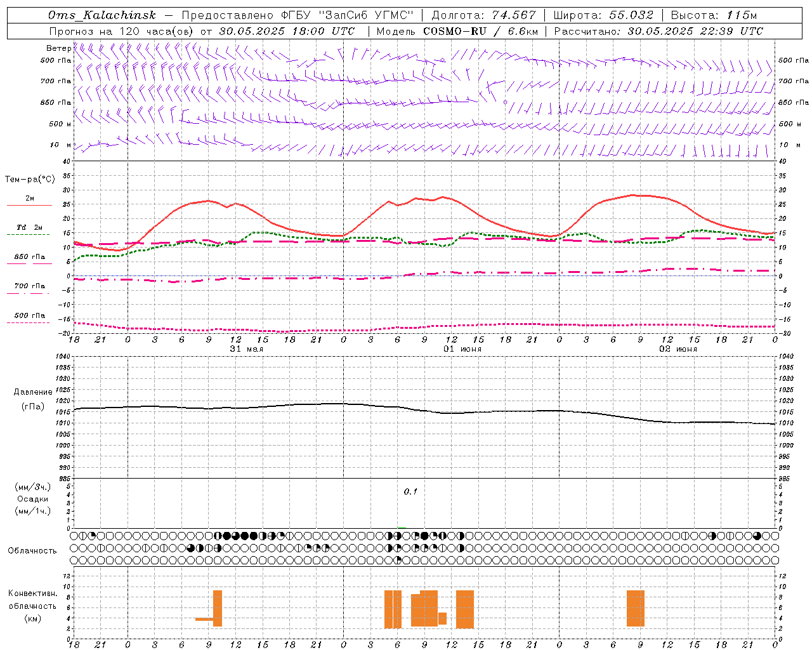Click the orange convective cloud bar on 02 июня
This screenshot has height=650, width=812.
coord(636,608)
